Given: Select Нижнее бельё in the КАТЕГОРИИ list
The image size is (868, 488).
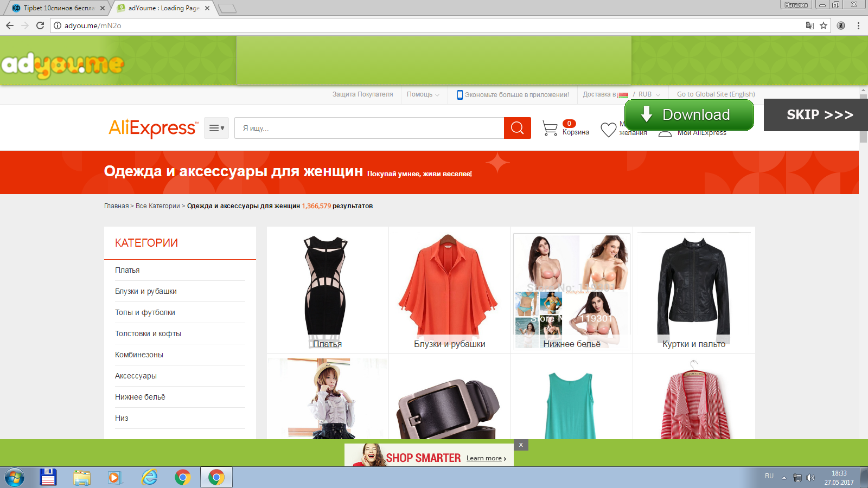Looking at the screenshot, I should coord(140,397).
